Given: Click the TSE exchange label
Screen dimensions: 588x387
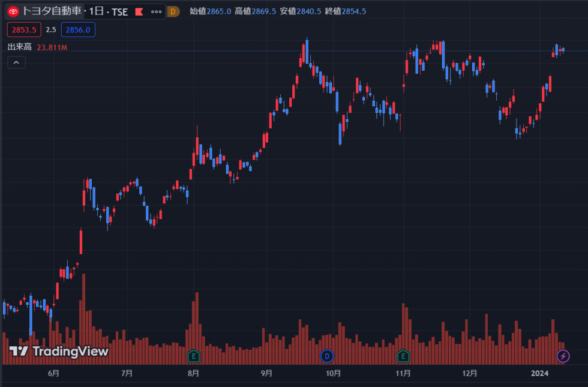Looking at the screenshot, I should click(120, 12).
